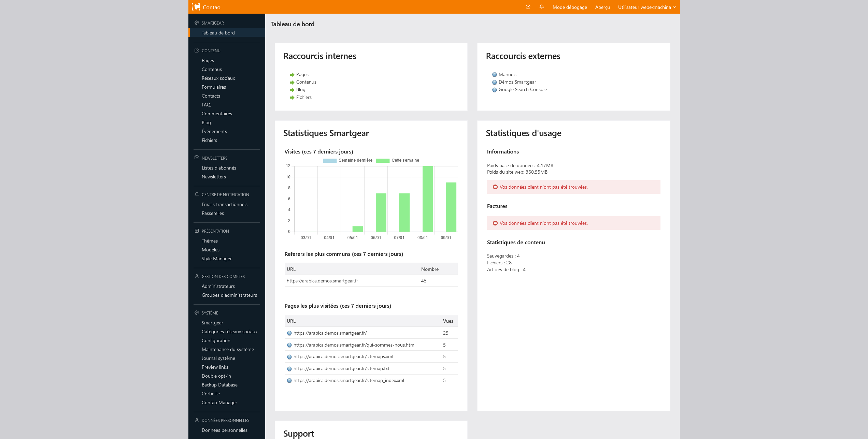Click globe icon beside qui-sommes-nous.html URL
The image size is (868, 439).
(289, 345)
